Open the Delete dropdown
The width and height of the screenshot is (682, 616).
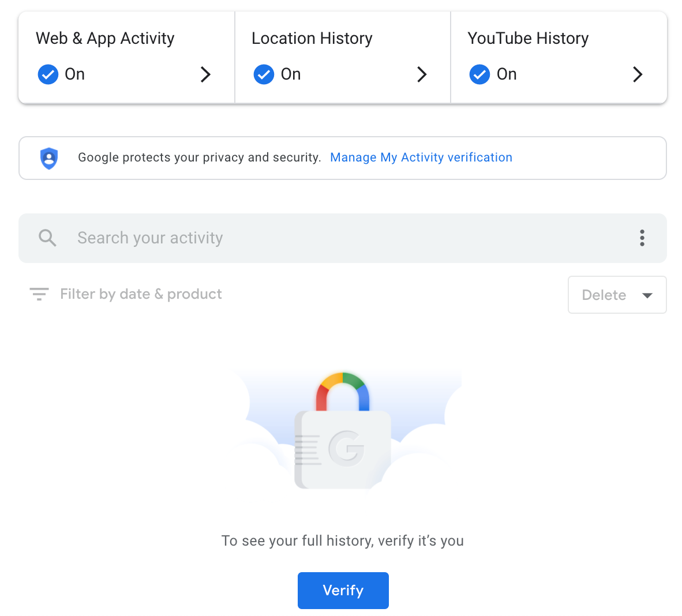[617, 294]
